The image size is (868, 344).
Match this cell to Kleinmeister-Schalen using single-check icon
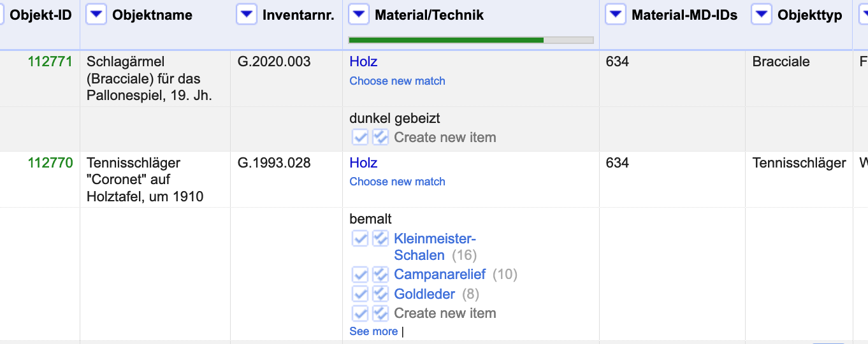coord(360,239)
